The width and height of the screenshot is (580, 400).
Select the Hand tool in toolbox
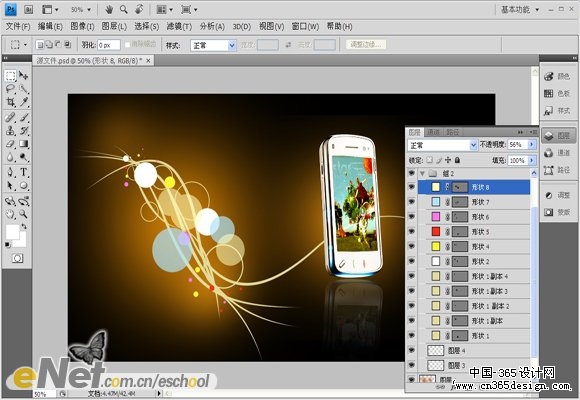pyautogui.click(x=10, y=214)
